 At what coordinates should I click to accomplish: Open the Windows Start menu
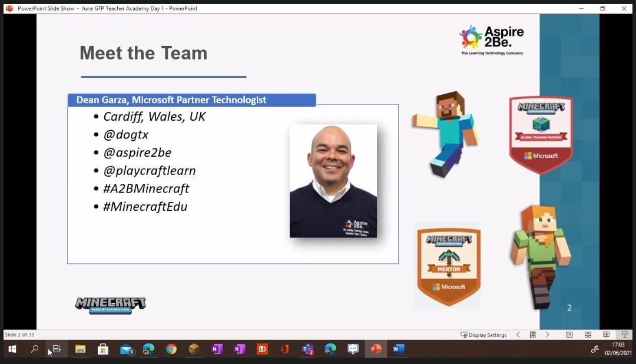(12, 349)
